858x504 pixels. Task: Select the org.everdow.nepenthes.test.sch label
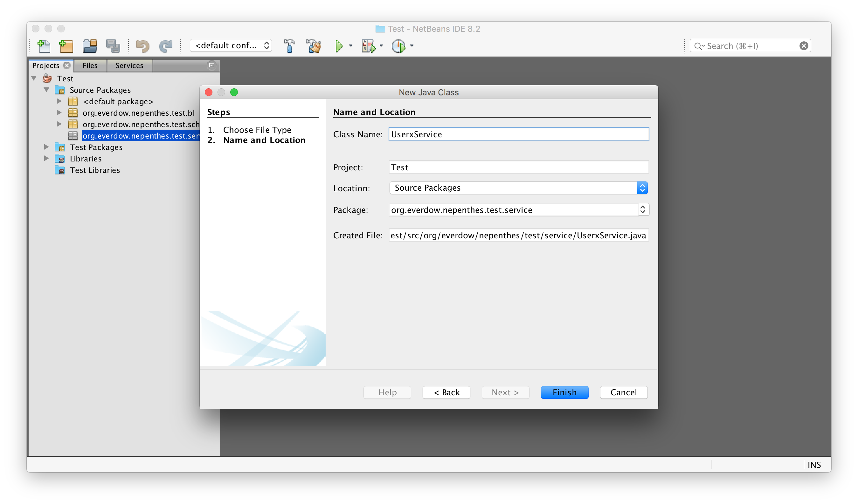[141, 124]
